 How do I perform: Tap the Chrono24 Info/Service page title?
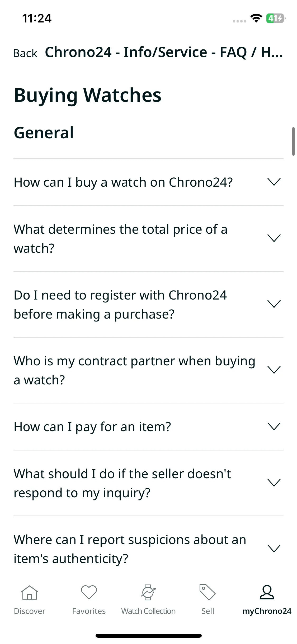click(x=164, y=52)
